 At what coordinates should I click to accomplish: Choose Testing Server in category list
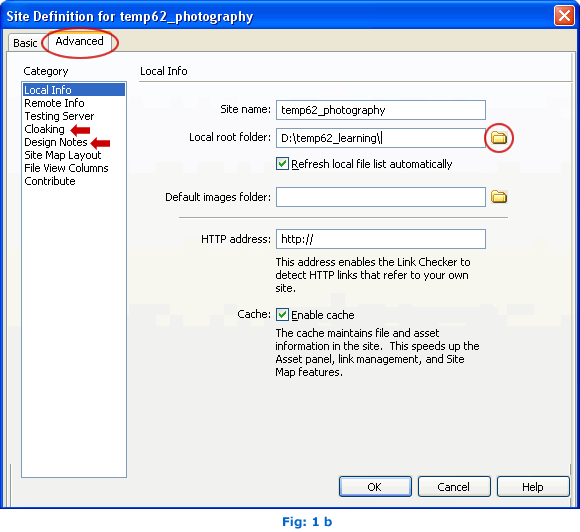(x=59, y=116)
